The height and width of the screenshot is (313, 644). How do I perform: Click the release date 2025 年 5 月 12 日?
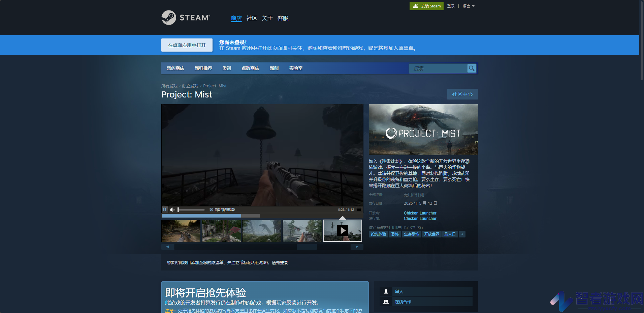point(420,203)
